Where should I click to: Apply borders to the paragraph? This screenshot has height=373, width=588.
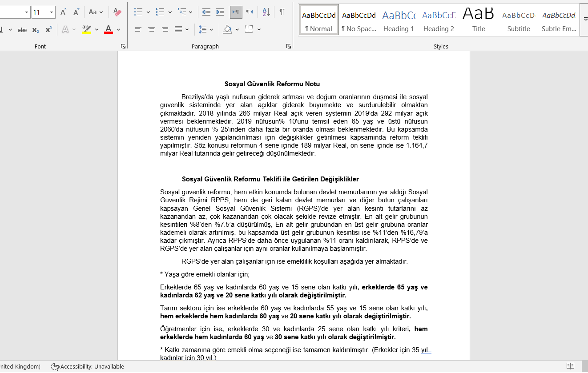click(249, 30)
